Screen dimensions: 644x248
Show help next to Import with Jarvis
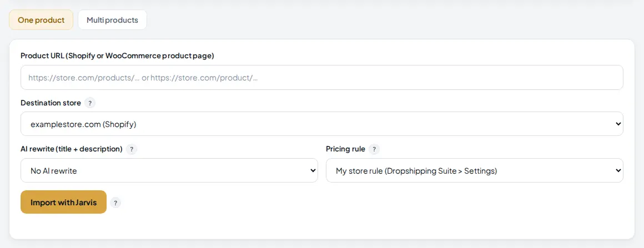tap(116, 203)
